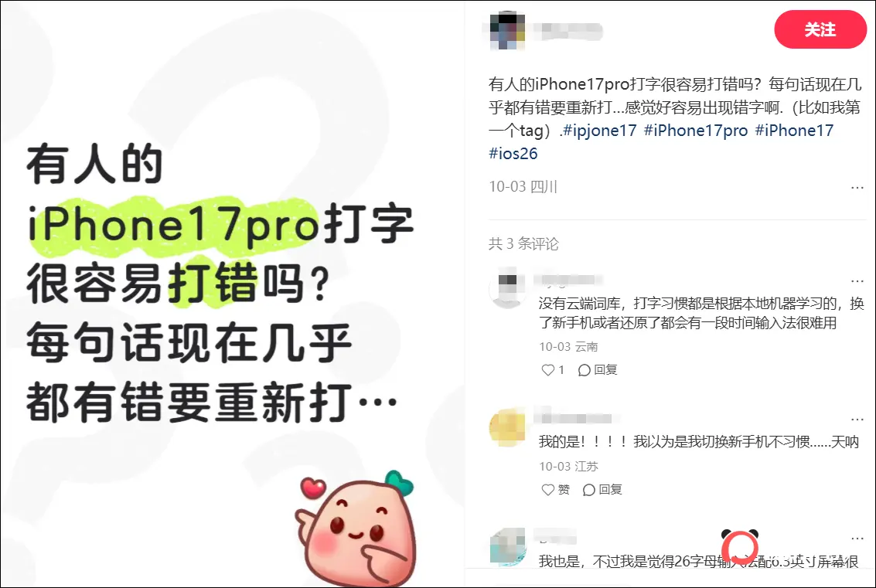
Task: Open more options on the Yunnan comment
Action: [857, 281]
